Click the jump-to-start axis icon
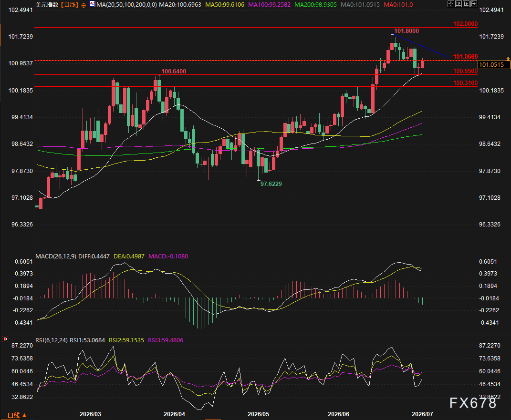 click(458, 4)
